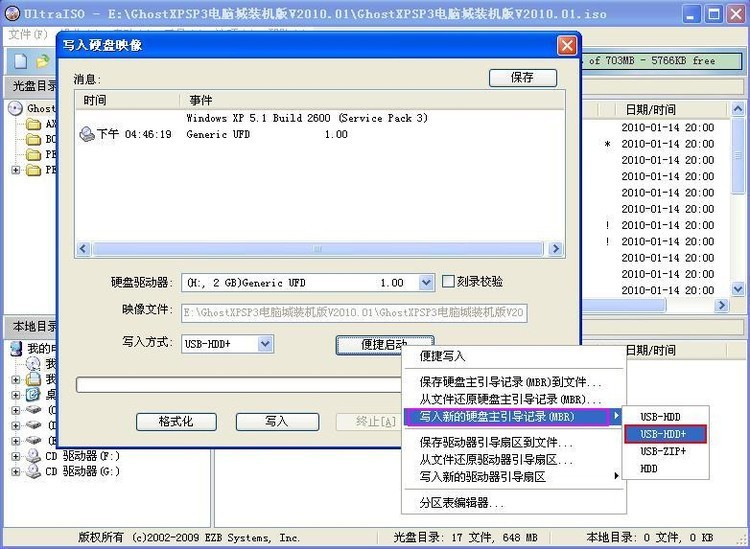Expand the last PE folder node in disc tree
750x549 pixels.
click(x=16, y=170)
